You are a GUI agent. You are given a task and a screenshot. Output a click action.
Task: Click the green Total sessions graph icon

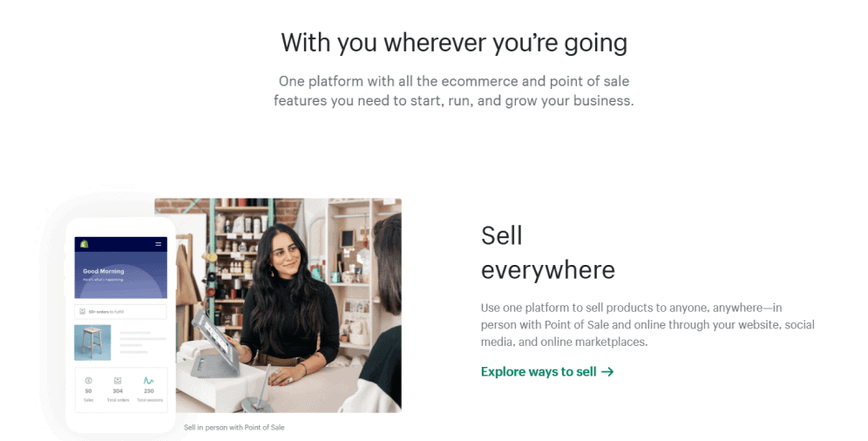point(149,381)
